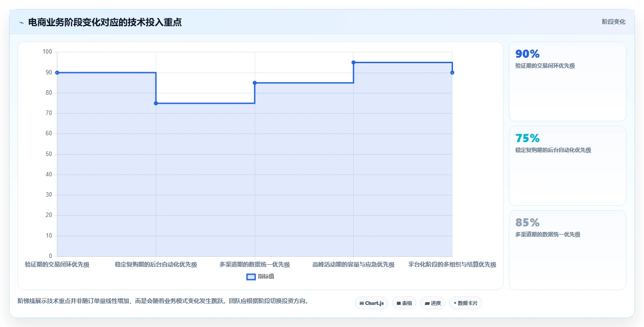Click the data point at 稳定复购期的后台自动化优先级
Screen dimensions: 644x327
[x=156, y=103]
